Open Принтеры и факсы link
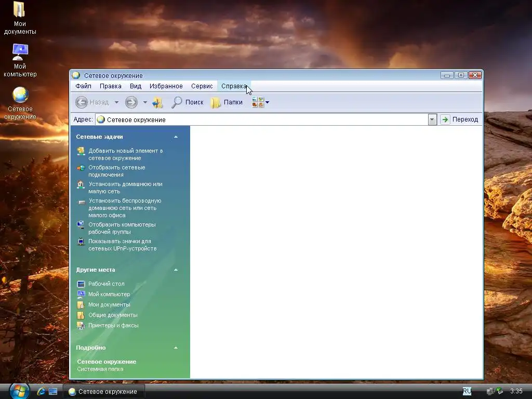The image size is (532, 399). click(113, 325)
